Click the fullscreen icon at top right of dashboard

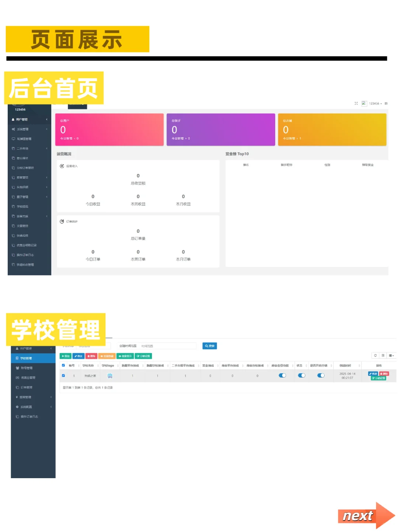356,104
